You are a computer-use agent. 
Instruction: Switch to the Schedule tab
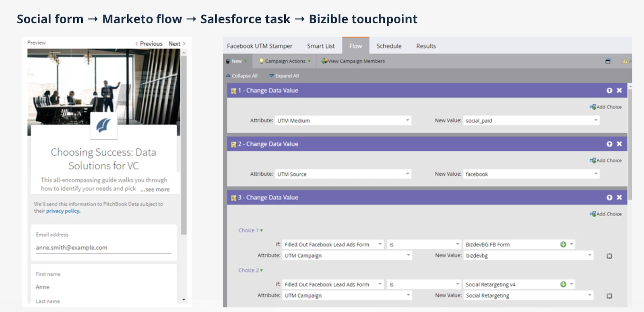pos(389,46)
